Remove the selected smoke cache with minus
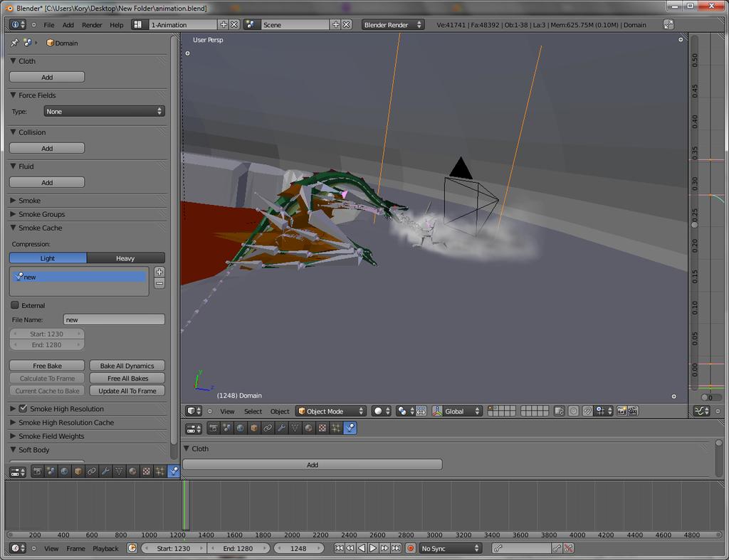This screenshot has height=560, width=729. 159,283
